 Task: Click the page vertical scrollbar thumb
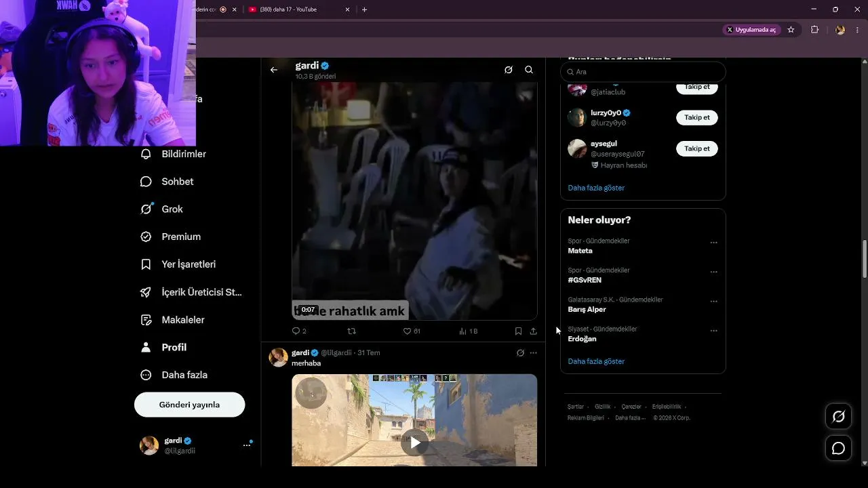(x=865, y=259)
